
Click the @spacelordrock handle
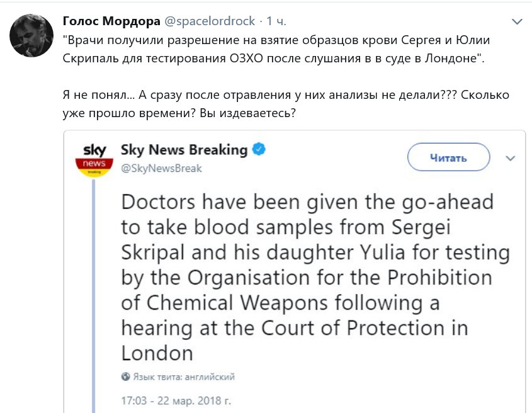tap(210, 21)
